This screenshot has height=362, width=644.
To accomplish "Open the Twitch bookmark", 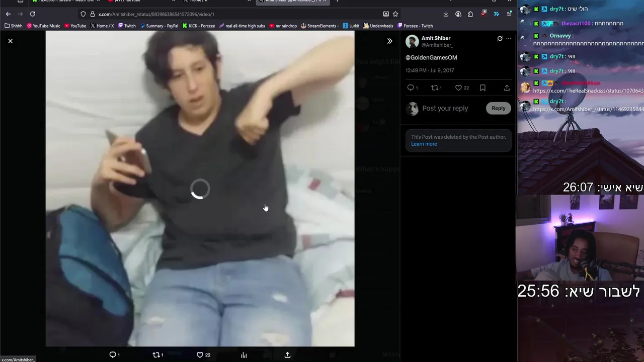I will (127, 26).
